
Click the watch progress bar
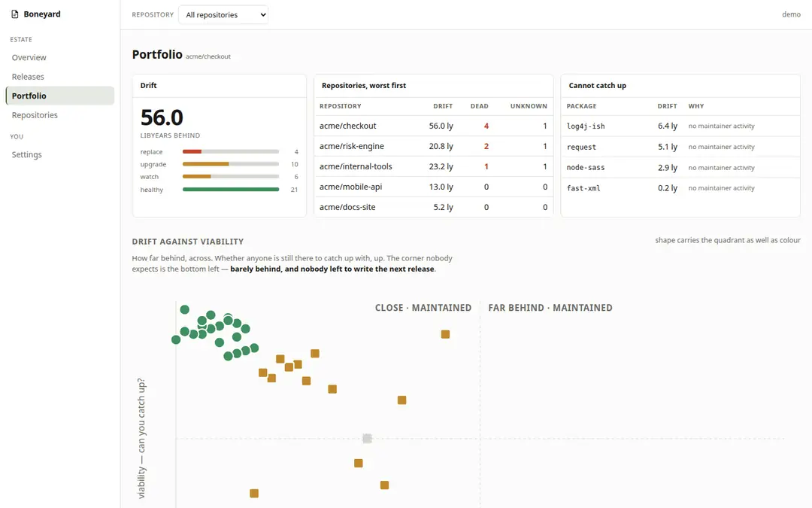tap(231, 177)
